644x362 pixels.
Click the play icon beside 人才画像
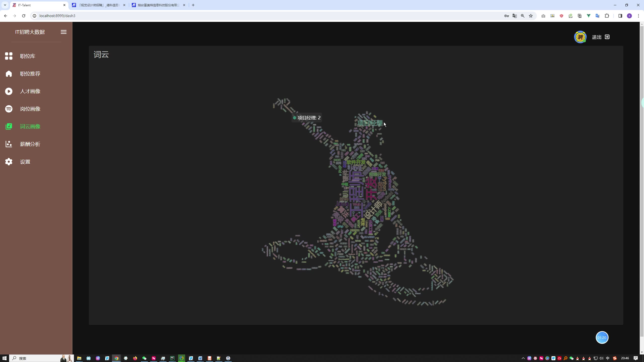[9, 91]
